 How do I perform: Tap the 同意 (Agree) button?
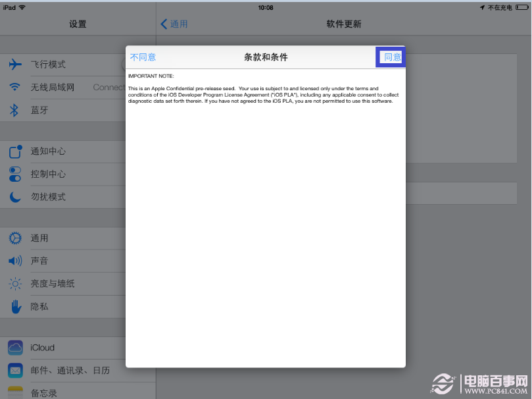[392, 57]
